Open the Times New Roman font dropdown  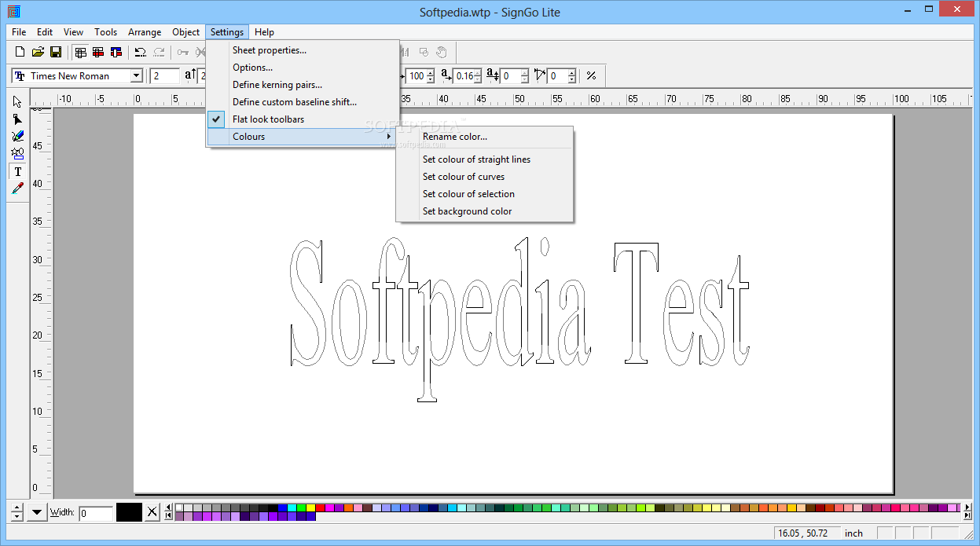(x=136, y=75)
